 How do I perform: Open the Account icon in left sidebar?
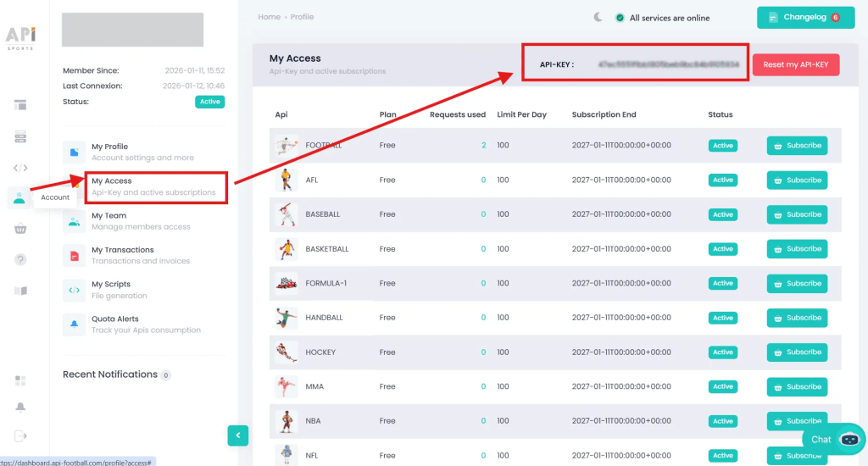click(x=19, y=197)
